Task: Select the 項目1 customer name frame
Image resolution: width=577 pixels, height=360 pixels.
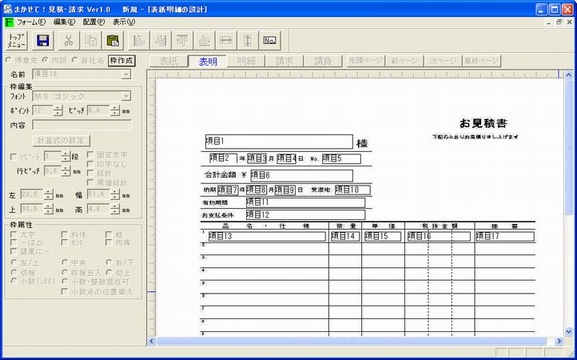Action: point(279,141)
